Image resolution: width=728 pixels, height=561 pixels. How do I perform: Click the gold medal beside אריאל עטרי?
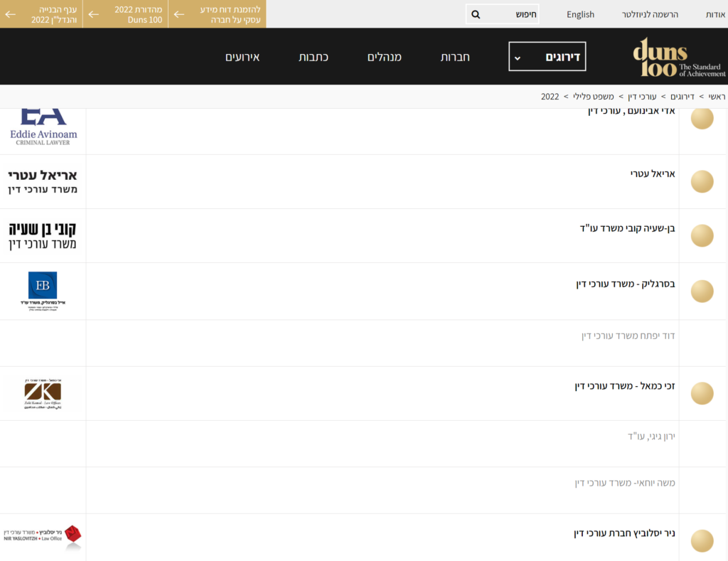click(702, 181)
